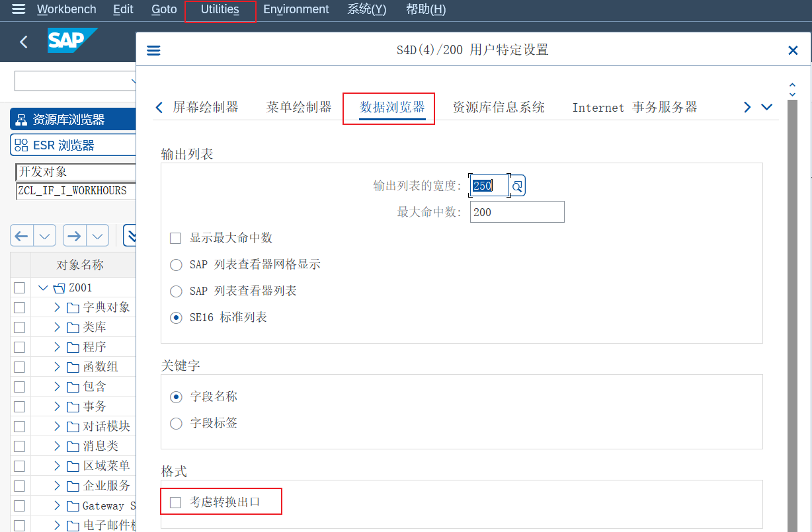Image resolution: width=812 pixels, height=532 pixels.
Task: Expand the 程序 node
Action: pyautogui.click(x=57, y=348)
